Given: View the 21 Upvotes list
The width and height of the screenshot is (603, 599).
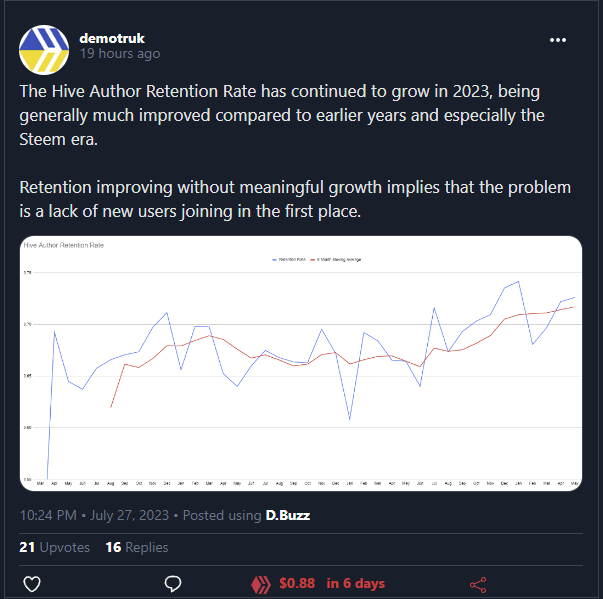Looking at the screenshot, I should [x=55, y=547].
